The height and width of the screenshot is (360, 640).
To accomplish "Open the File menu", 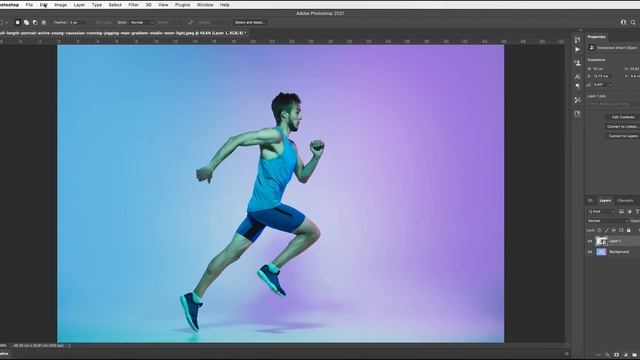I will (29, 5).
